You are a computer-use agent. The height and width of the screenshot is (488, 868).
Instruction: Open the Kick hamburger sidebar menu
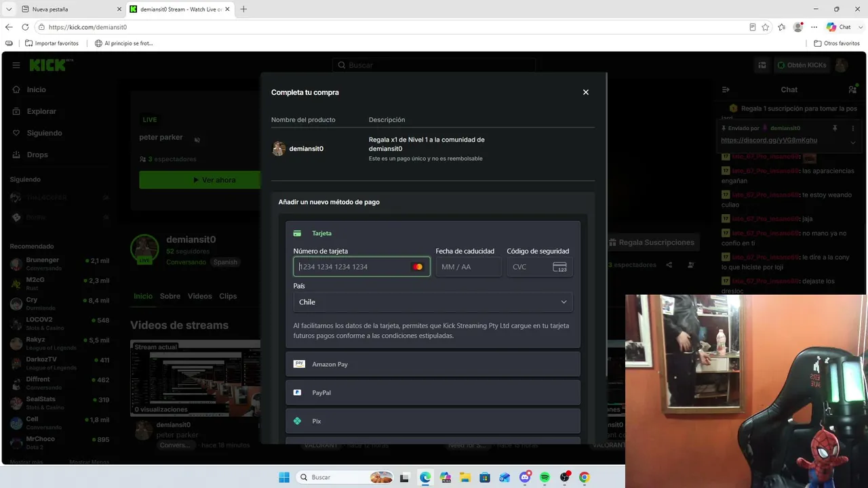(16, 65)
